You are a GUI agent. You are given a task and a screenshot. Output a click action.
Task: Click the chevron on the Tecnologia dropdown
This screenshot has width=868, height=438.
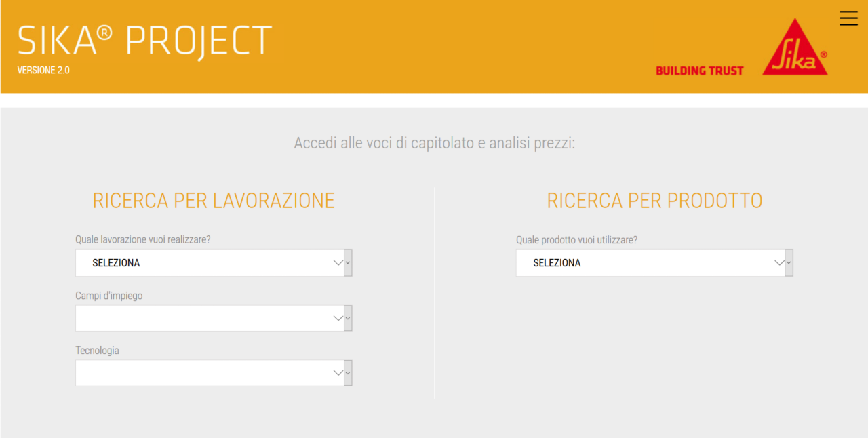pos(338,372)
